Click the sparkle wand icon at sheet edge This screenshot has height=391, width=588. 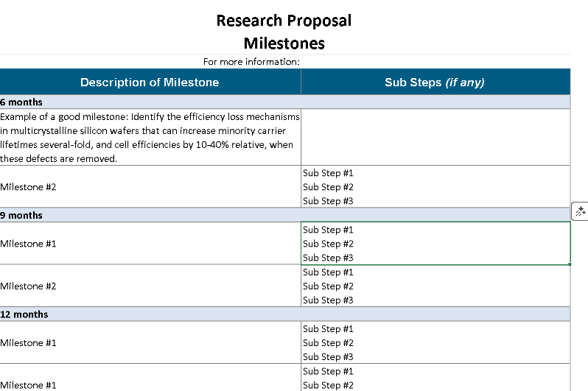coord(580,211)
